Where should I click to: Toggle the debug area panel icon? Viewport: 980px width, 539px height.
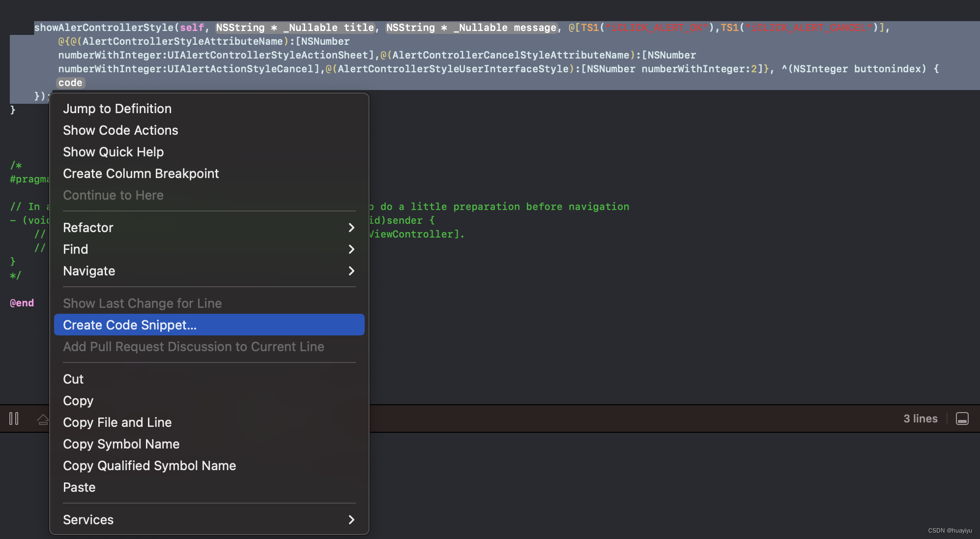pyautogui.click(x=962, y=419)
